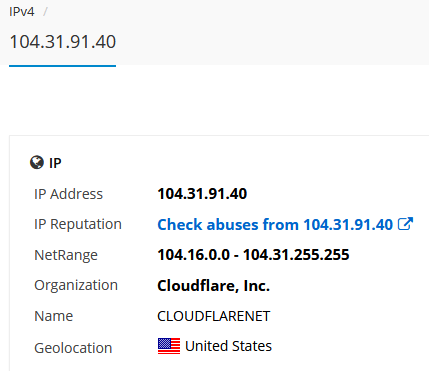Click the external link icon after abuse link
Image resolution: width=429 pixels, height=371 pixels.
405,224
